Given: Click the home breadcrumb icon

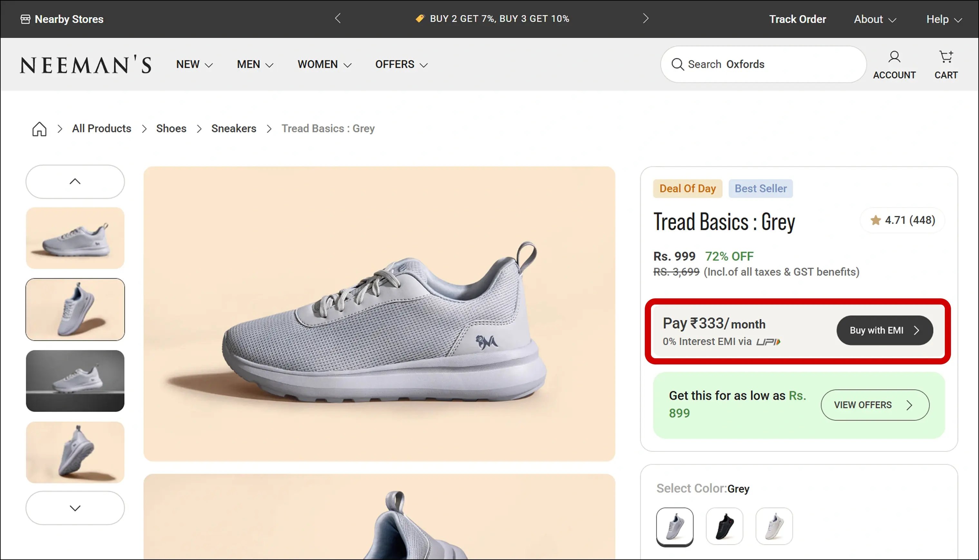Looking at the screenshot, I should coord(39,129).
